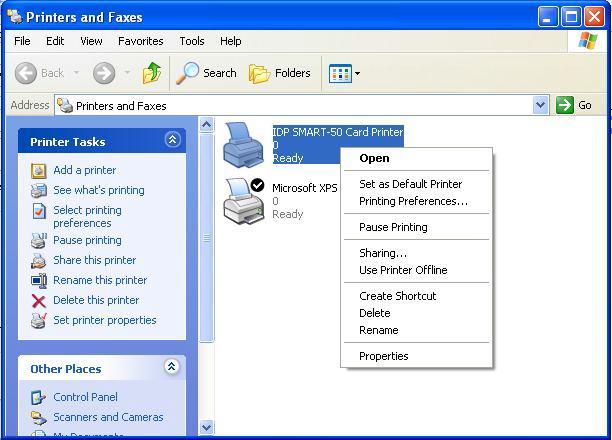Screen dimensions: 612x440
Task: Click the Set printer properties icon
Action: click(x=39, y=321)
